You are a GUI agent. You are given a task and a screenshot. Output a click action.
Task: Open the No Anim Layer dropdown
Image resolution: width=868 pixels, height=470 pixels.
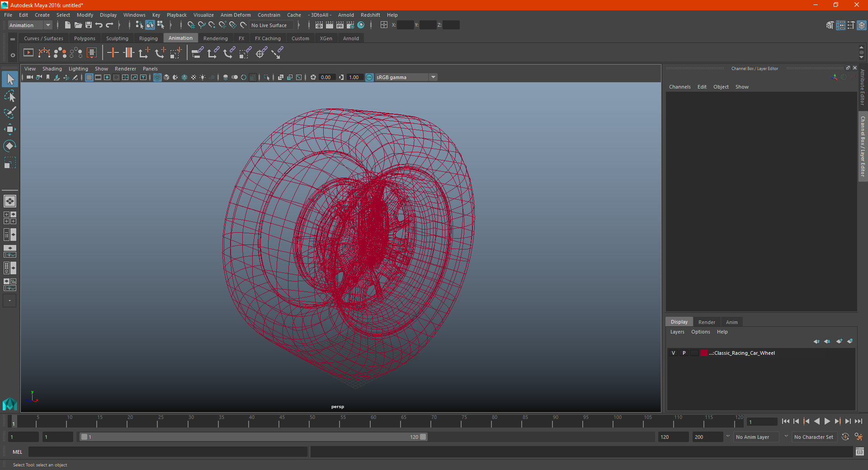(x=756, y=437)
